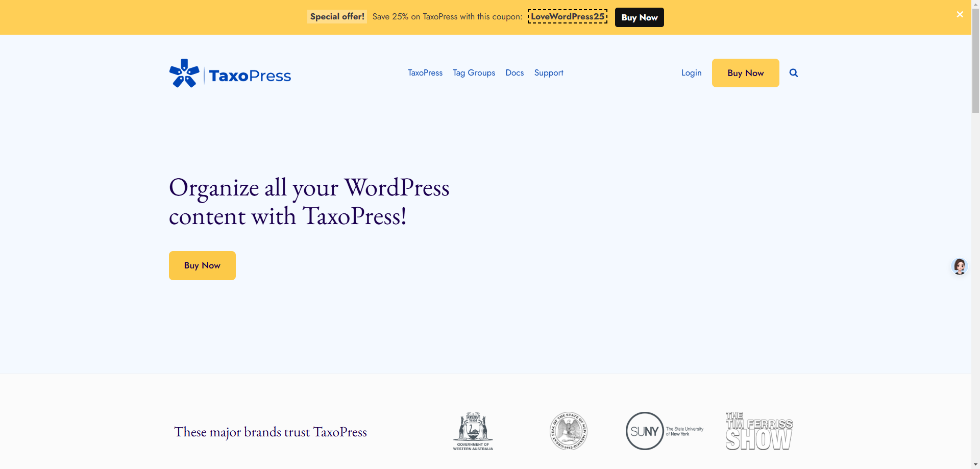Viewport: 980px width, 469px height.
Task: Open the Tag Groups menu item
Action: tap(474, 73)
